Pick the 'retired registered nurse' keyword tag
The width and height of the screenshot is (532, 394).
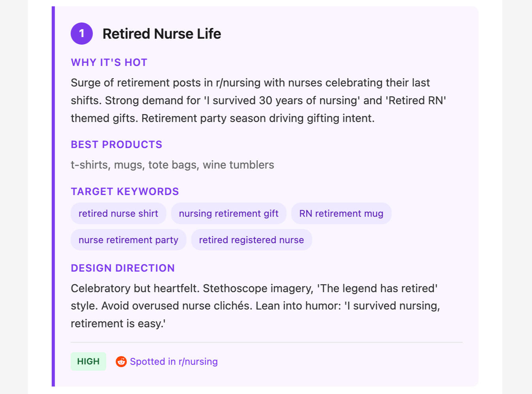click(251, 240)
